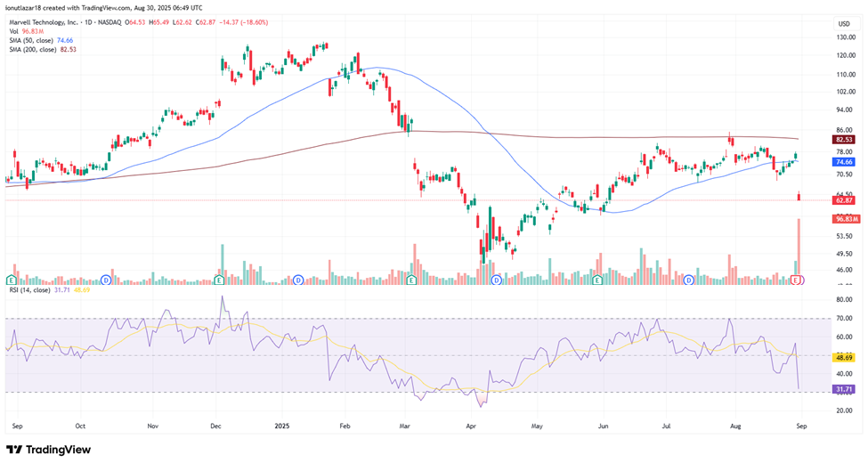The width and height of the screenshot is (868, 471).
Task: Click the red earnings E marker in late August
Action: (x=797, y=280)
